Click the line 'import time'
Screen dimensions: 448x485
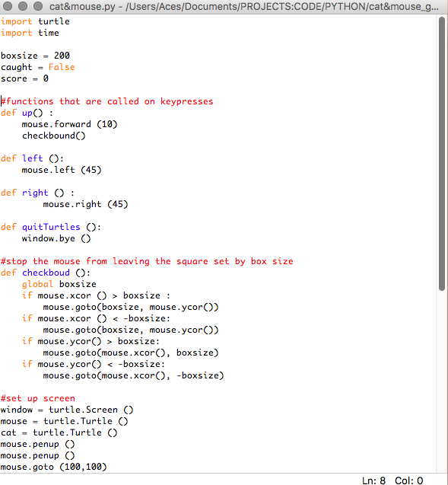[x=30, y=33]
